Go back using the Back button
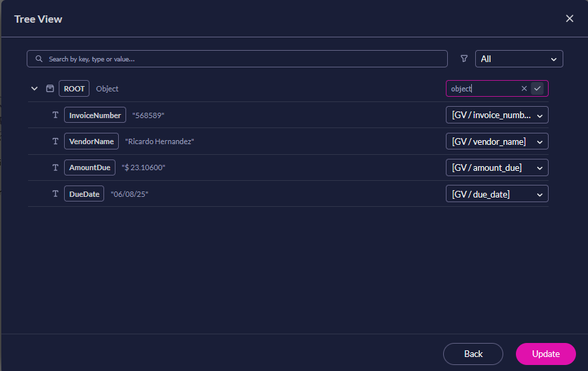Screen dimensions: 588x371 tap(473, 354)
